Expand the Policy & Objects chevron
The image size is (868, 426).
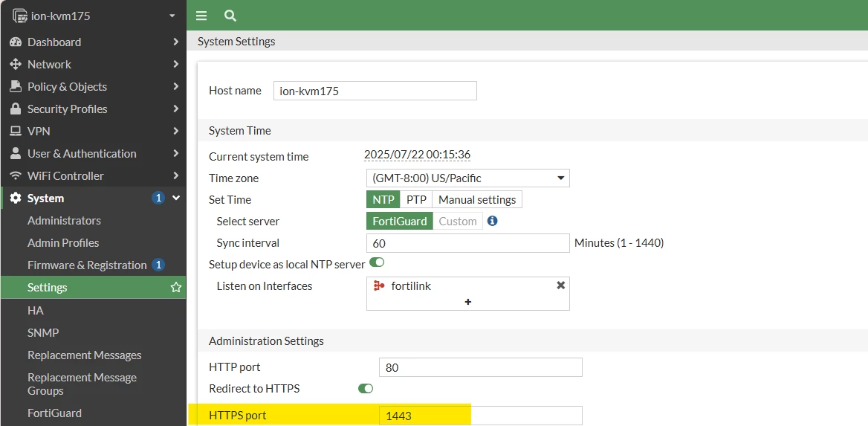(176, 86)
